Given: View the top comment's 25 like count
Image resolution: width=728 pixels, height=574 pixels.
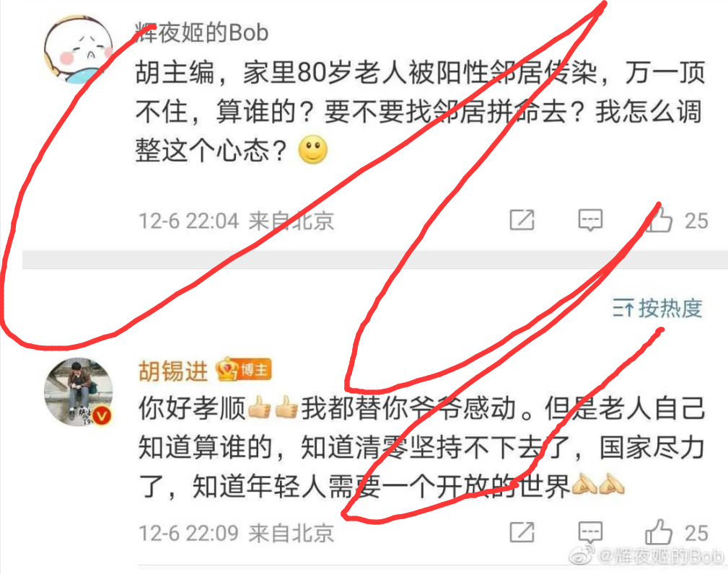Looking at the screenshot, I should [696, 221].
